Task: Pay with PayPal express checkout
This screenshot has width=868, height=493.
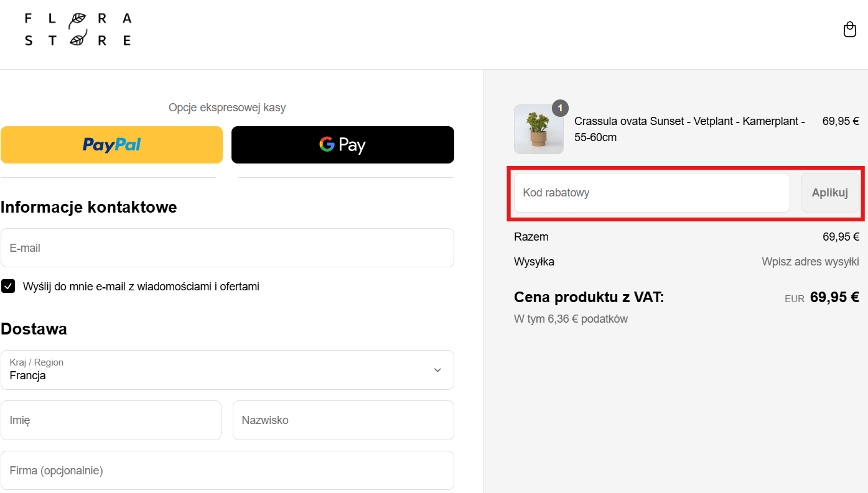Action: tap(111, 145)
